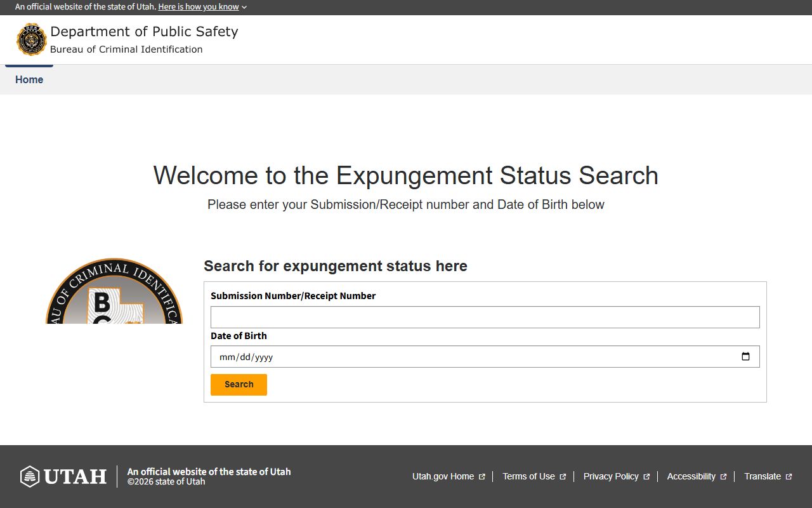
Task: Open the 'Here is how you know' link
Action: click(x=199, y=7)
